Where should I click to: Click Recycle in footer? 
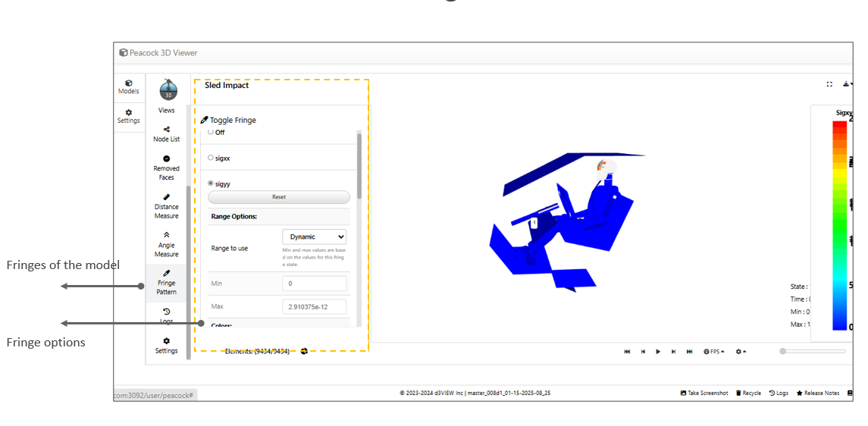click(x=748, y=393)
